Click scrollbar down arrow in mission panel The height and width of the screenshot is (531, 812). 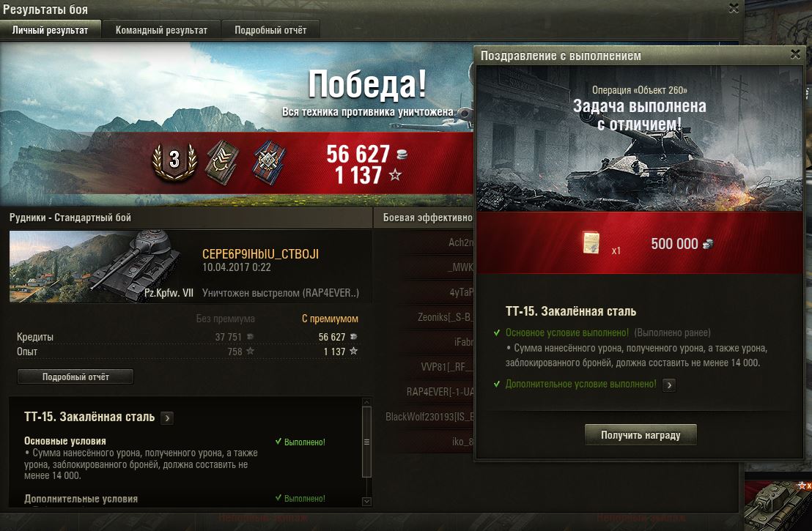point(366,501)
